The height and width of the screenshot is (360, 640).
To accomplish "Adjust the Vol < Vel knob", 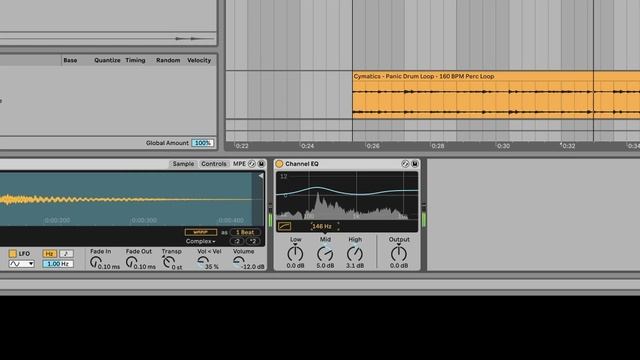I will (x=202, y=262).
